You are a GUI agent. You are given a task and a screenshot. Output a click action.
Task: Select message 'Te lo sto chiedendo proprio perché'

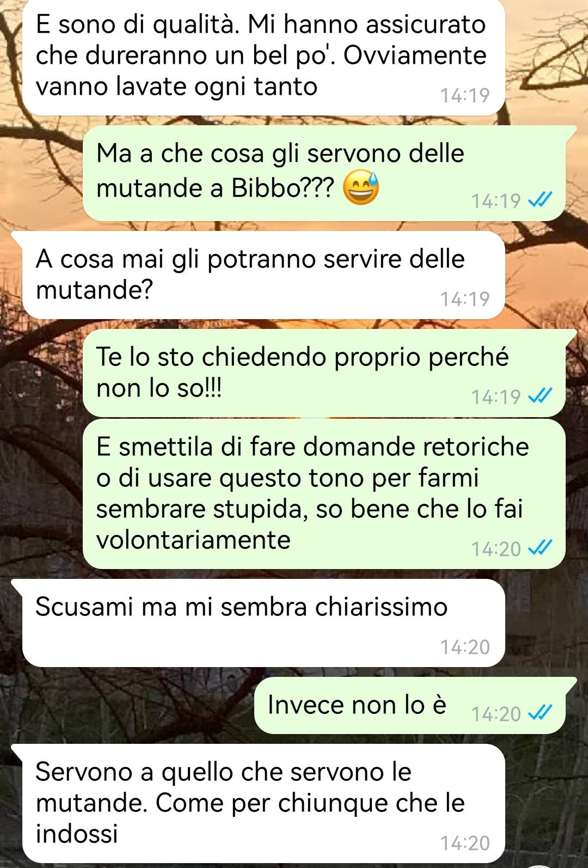point(324,373)
